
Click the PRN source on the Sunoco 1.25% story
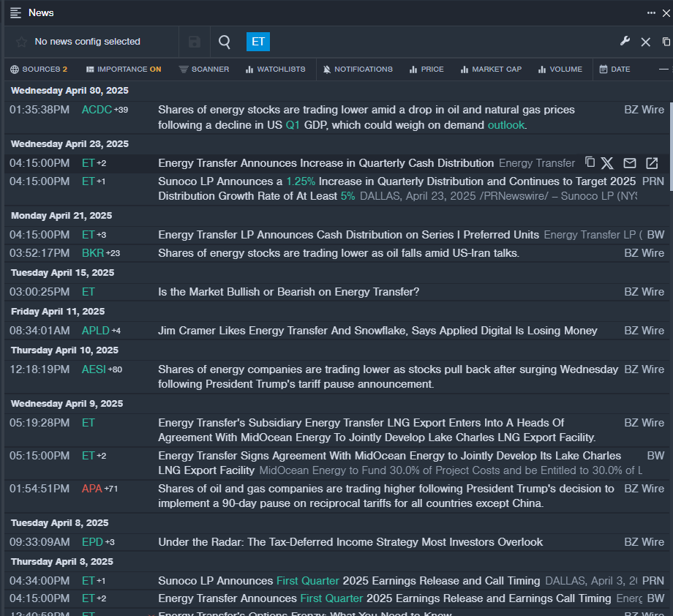653,181
